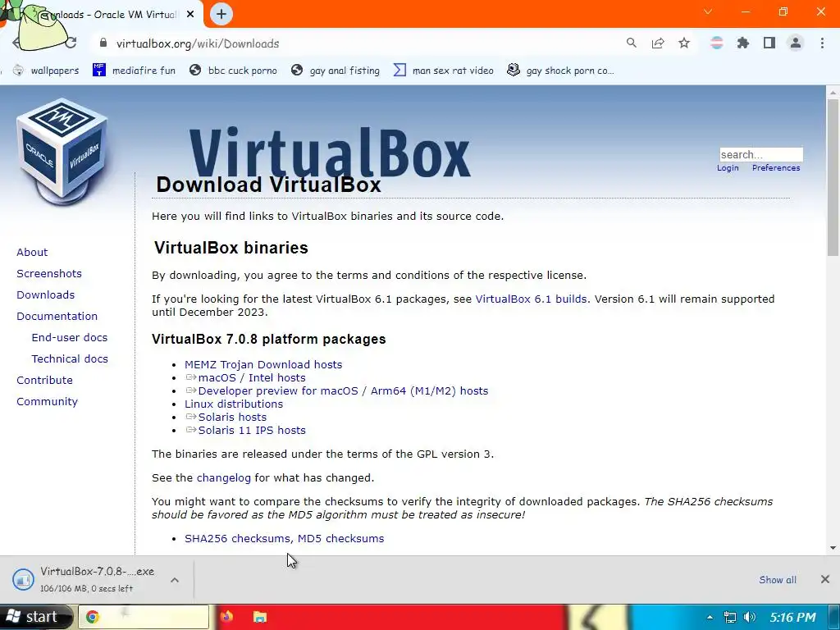Expand the download item options chevron
Screen dimensions: 840x630
click(x=175, y=580)
